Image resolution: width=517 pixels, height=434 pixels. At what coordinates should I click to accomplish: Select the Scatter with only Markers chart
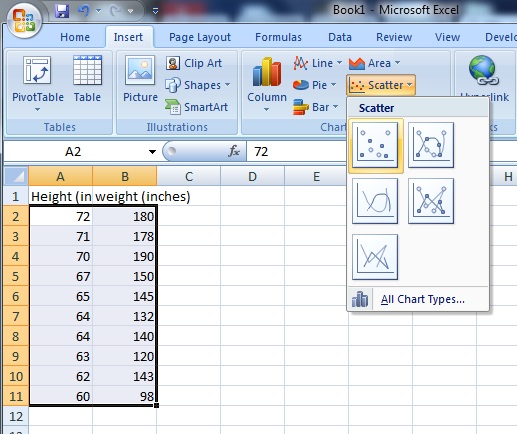pos(375,145)
